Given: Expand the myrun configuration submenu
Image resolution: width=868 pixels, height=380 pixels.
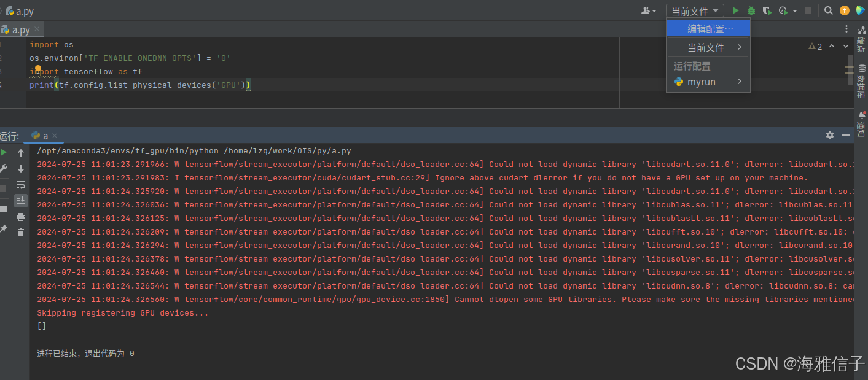Looking at the screenshot, I should click(740, 82).
